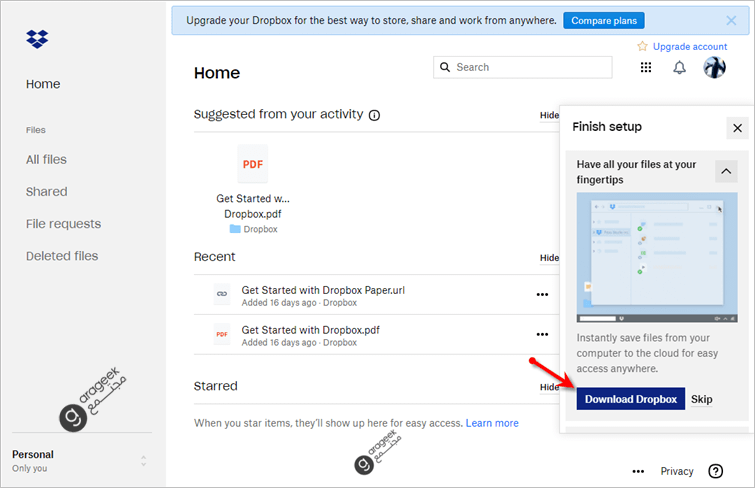Dismiss the upgrade banner
Screen dimensions: 755x488
pyautogui.click(x=731, y=20)
